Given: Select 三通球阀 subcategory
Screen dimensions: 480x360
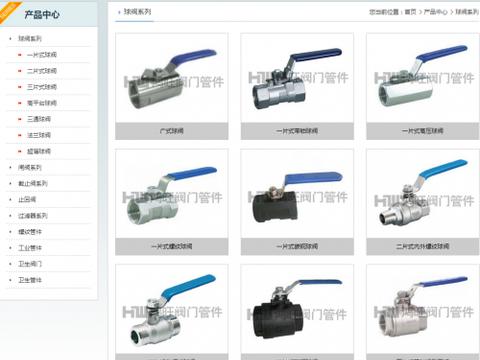Looking at the screenshot, I should (x=39, y=119).
